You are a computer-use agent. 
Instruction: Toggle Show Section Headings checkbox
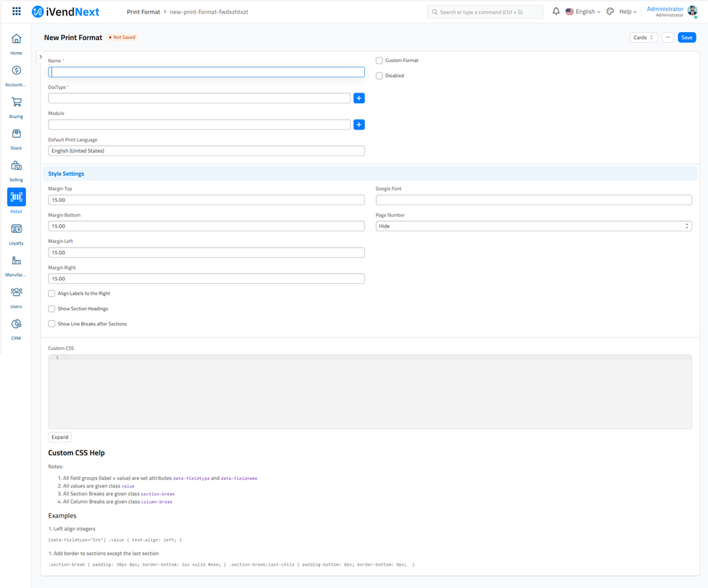tap(52, 309)
